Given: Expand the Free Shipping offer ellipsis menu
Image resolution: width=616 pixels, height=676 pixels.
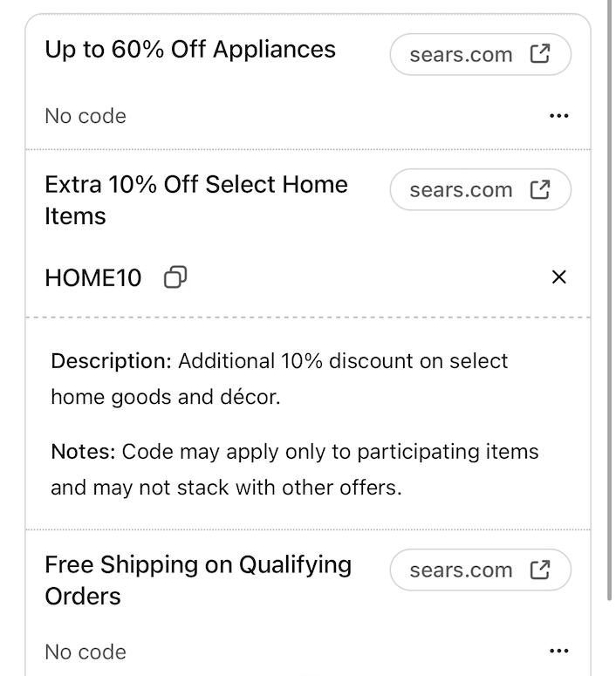Looking at the screenshot, I should pos(559,652).
